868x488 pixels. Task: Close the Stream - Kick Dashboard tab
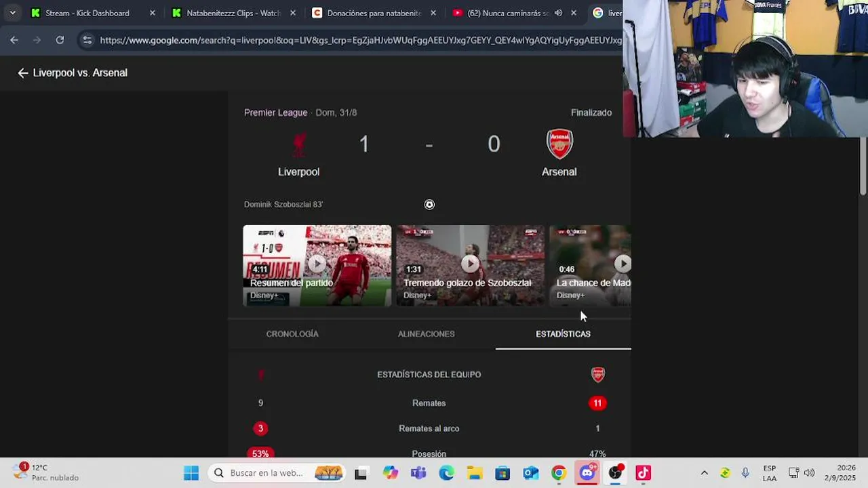pyautogui.click(x=152, y=13)
